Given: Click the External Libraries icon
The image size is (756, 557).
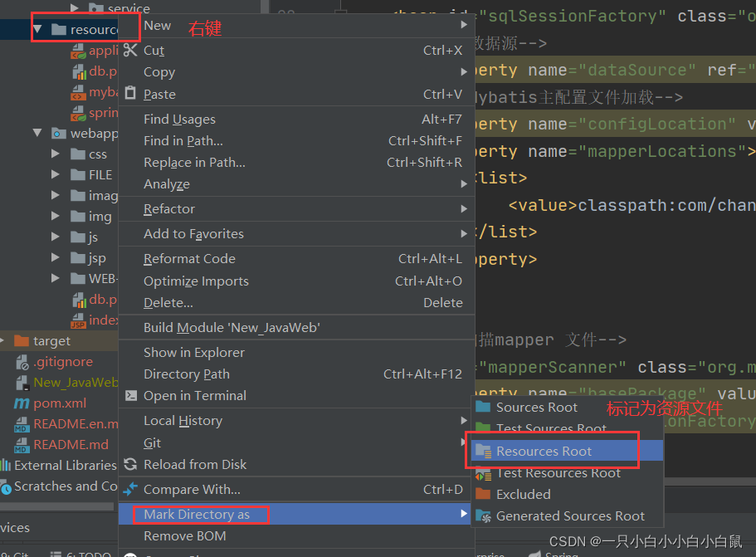Looking at the screenshot, I should [x=6, y=465].
